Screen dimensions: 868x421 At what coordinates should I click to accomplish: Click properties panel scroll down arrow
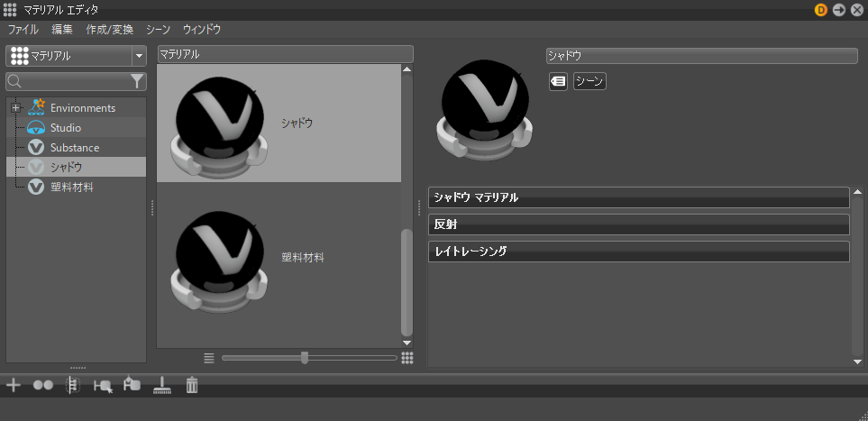tap(857, 362)
